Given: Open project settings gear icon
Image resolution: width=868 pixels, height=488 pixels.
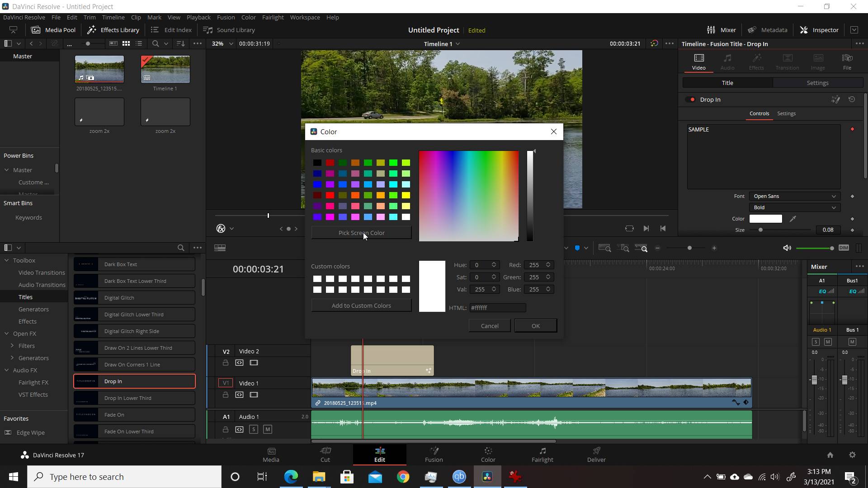Looking at the screenshot, I should 852,455.
